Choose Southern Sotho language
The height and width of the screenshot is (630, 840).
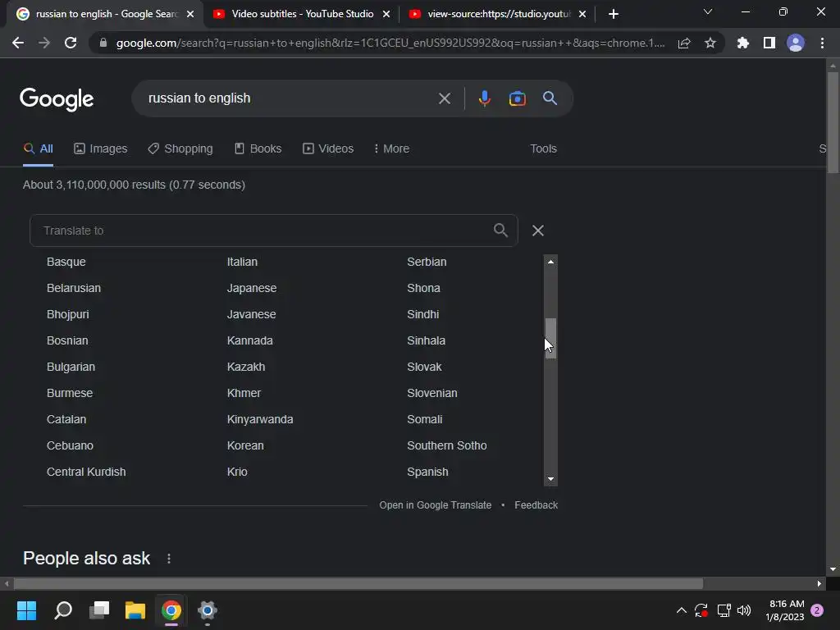(447, 445)
